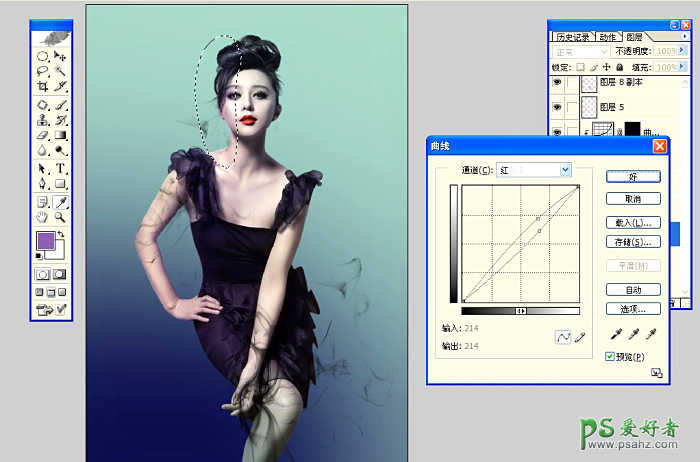Click the curve point drawing mode icon
This screenshot has height=462, width=700.
pos(563,338)
